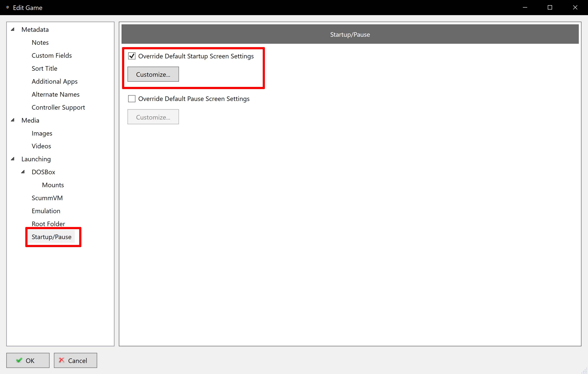Open the Images page
The image size is (588, 374).
(42, 133)
